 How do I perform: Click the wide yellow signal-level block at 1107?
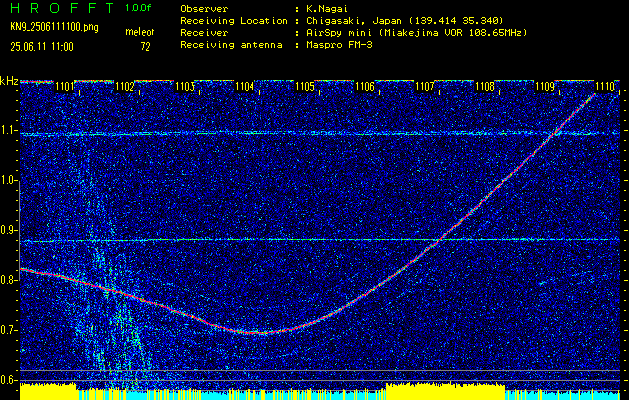coord(445,391)
